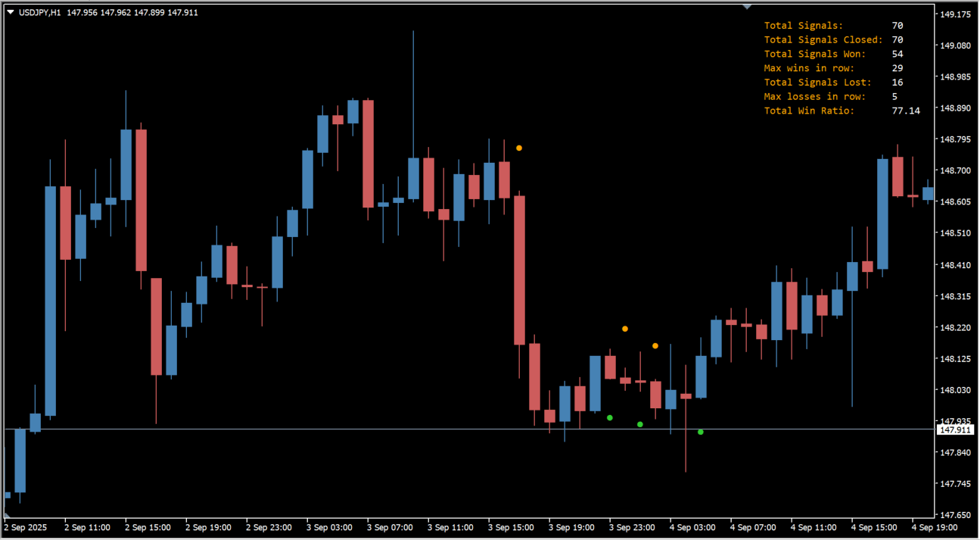The image size is (980, 540).
Task: Click 149.175 on the price scale
Action: pos(955,14)
